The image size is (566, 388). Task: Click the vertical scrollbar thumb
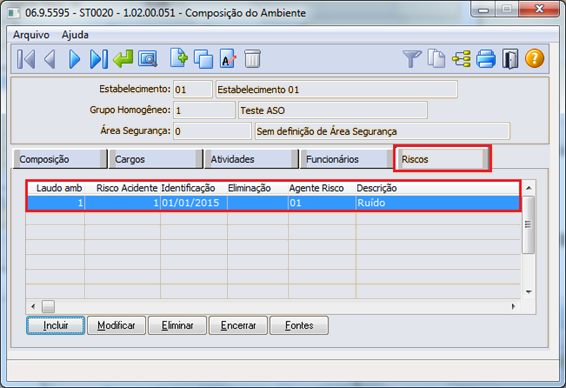(528, 225)
